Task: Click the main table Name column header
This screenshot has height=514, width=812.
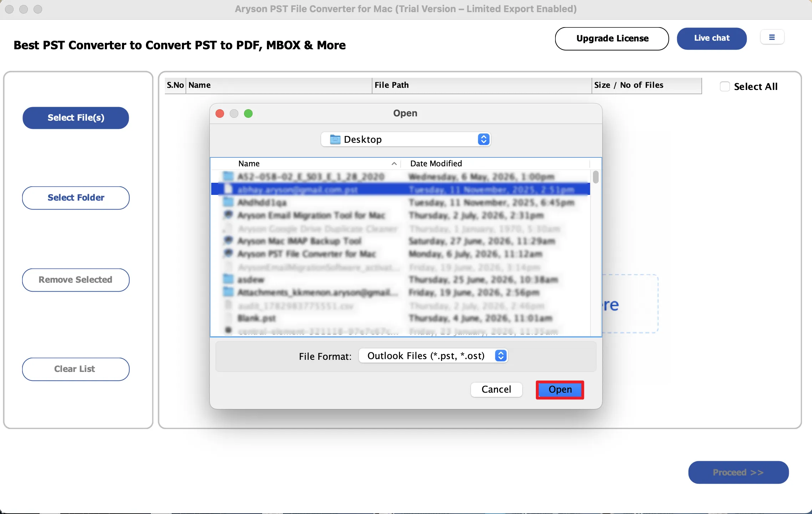Action: pyautogui.click(x=279, y=85)
